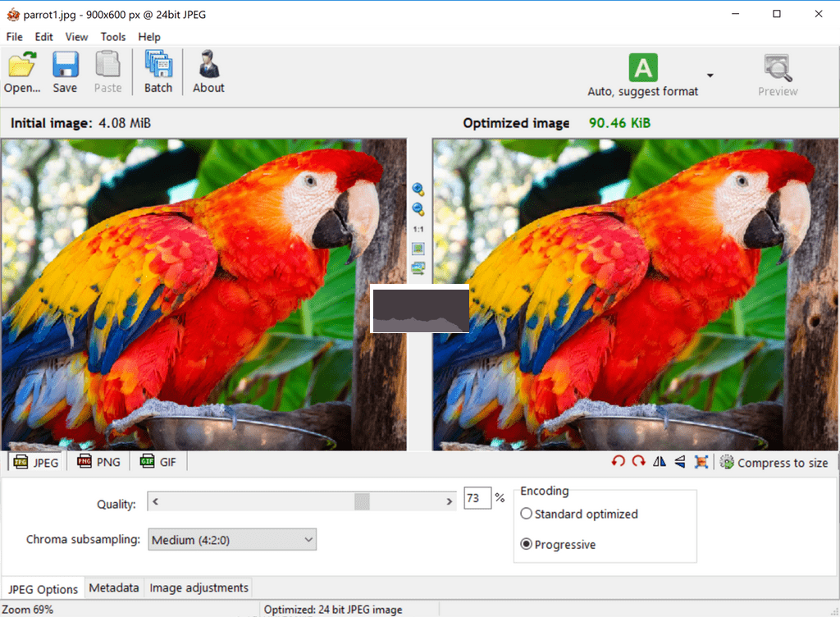840x617 pixels.
Task: Click the Quality percentage input field
Action: click(x=477, y=499)
